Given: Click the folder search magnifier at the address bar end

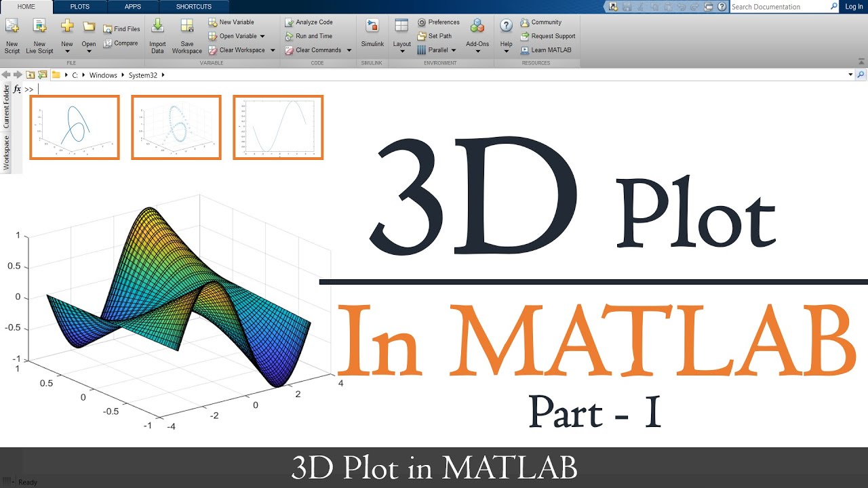Looking at the screenshot, I should 861,75.
